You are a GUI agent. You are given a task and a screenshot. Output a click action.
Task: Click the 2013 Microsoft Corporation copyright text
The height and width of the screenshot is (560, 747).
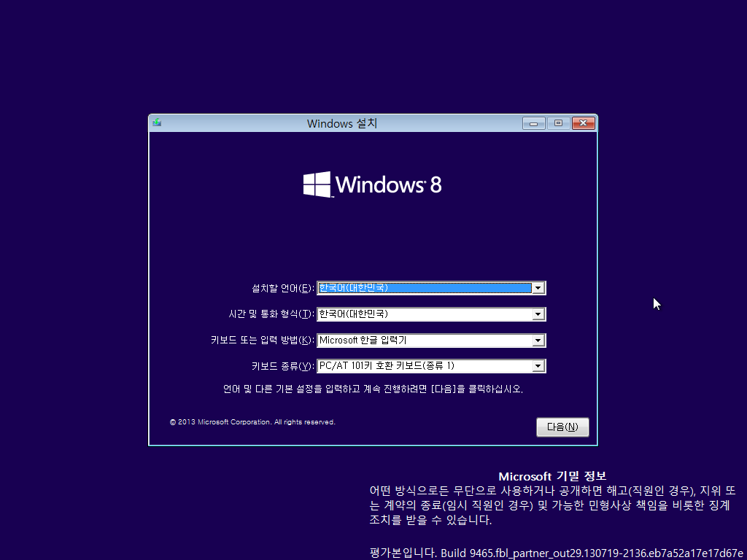coord(252,422)
